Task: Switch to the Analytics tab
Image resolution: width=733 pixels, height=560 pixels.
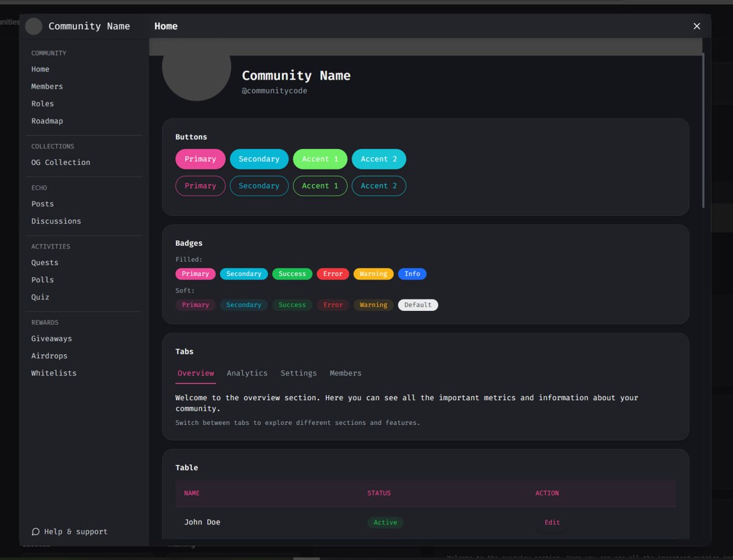Action: coord(247,373)
